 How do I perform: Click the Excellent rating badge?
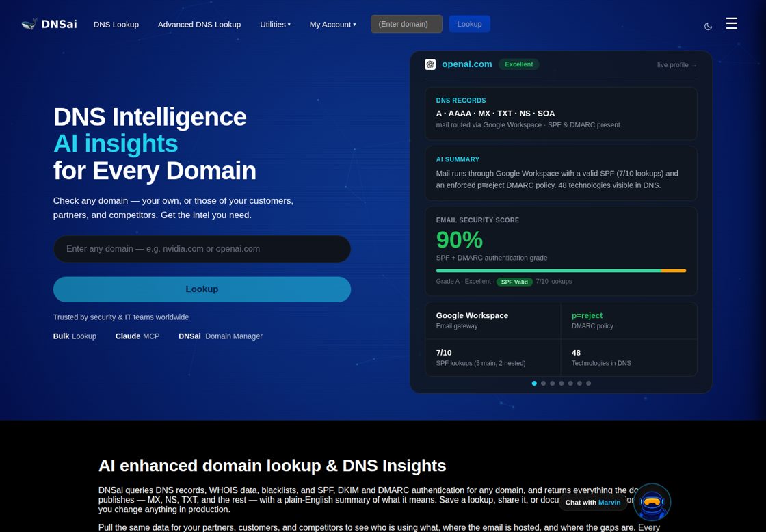[x=519, y=64]
